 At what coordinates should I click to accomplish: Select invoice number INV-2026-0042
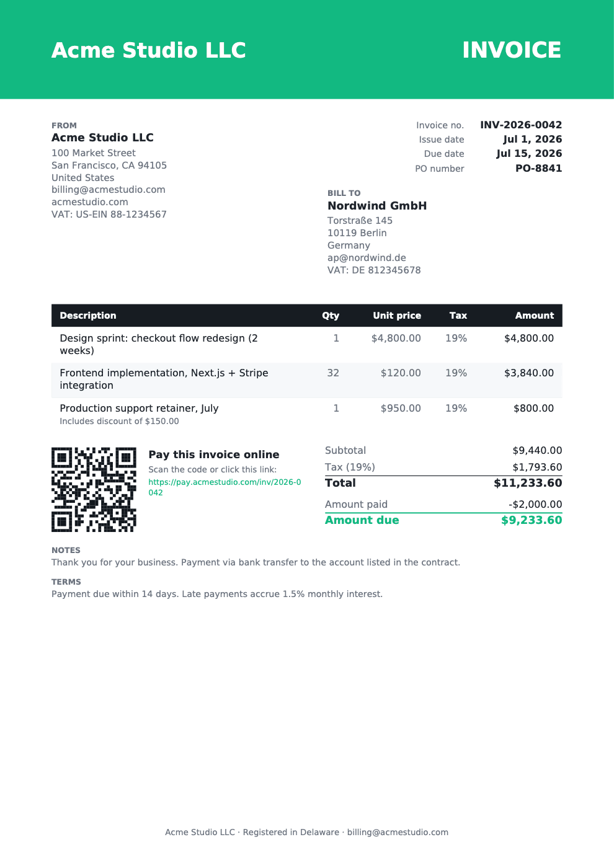click(521, 125)
